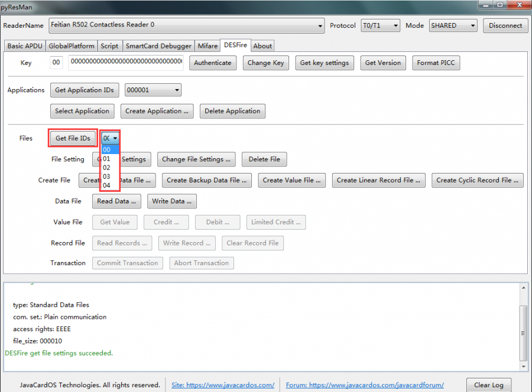
Task: Click Create Linear Record File ...
Action: click(379, 180)
